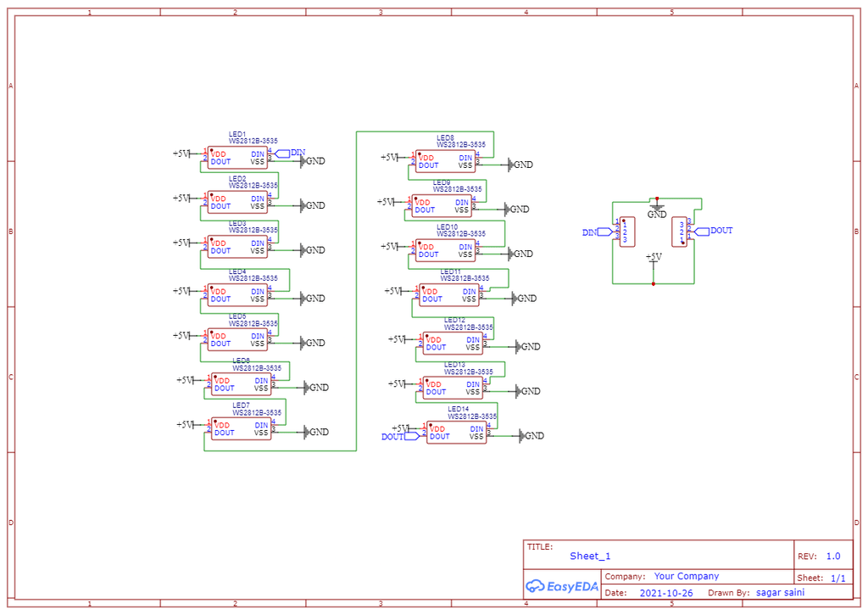Screen dimensions: 868x615
Task: Select the LED7 WS2812B component
Action: pyautogui.click(x=242, y=429)
